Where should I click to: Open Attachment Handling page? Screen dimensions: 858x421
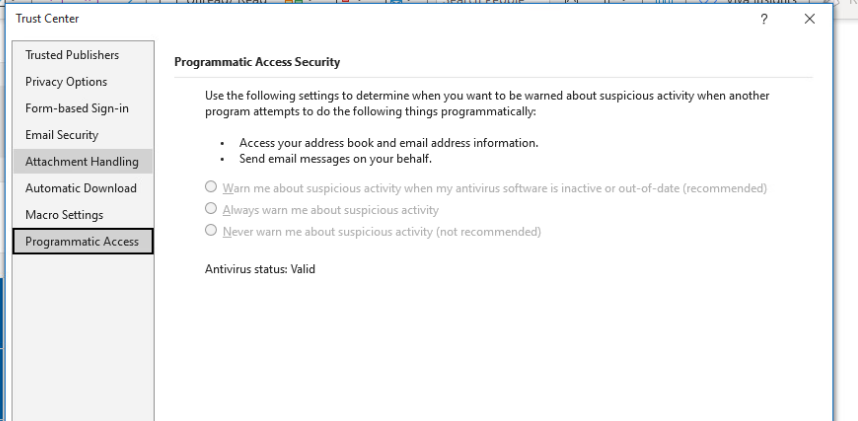tap(81, 161)
